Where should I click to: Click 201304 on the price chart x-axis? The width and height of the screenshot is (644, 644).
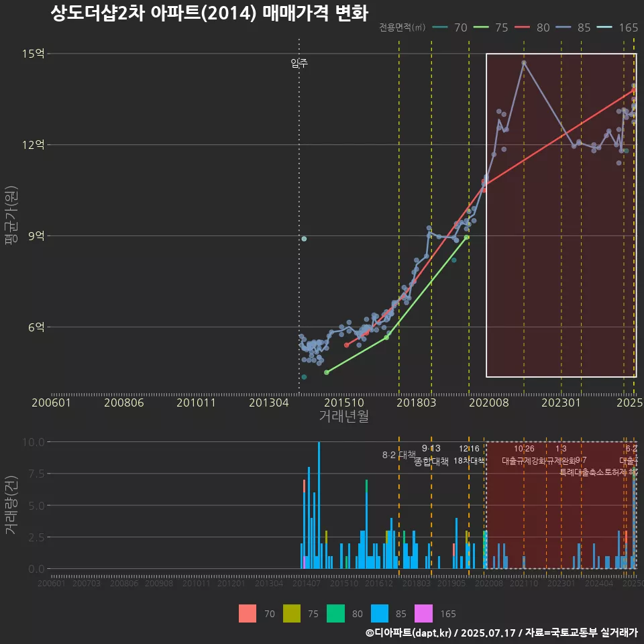pos(268,402)
